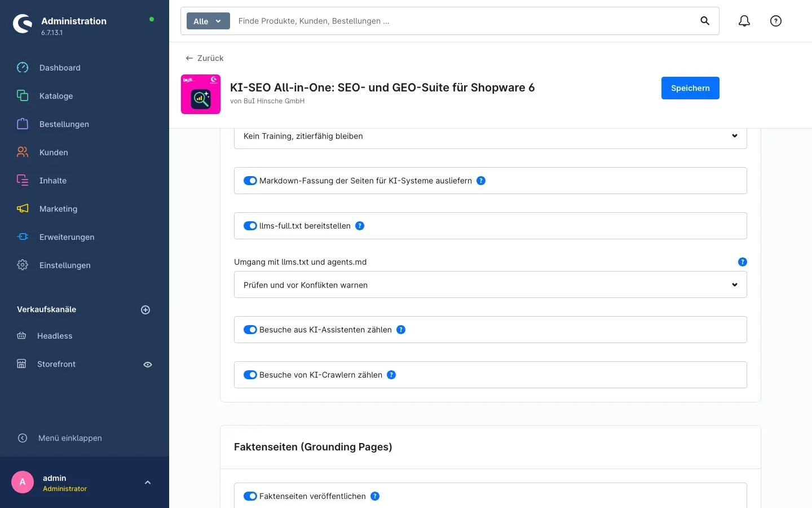Select the Storefront sales channel
The height and width of the screenshot is (508, 812).
tap(56, 364)
